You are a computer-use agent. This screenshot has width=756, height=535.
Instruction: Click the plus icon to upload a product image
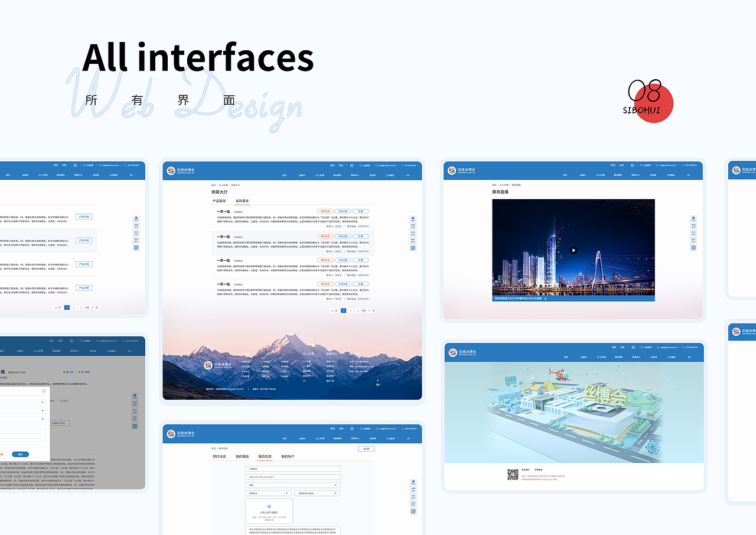coord(269,507)
